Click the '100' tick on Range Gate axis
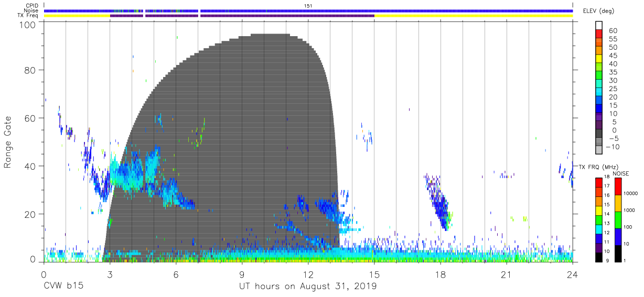This screenshot has height=297, width=644. (x=28, y=25)
